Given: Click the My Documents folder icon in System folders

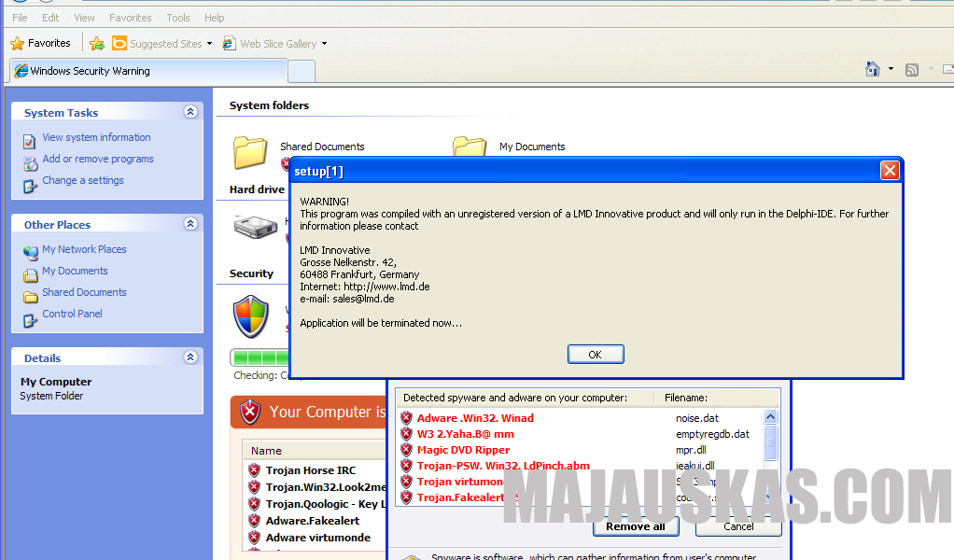Looking at the screenshot, I should tap(470, 147).
